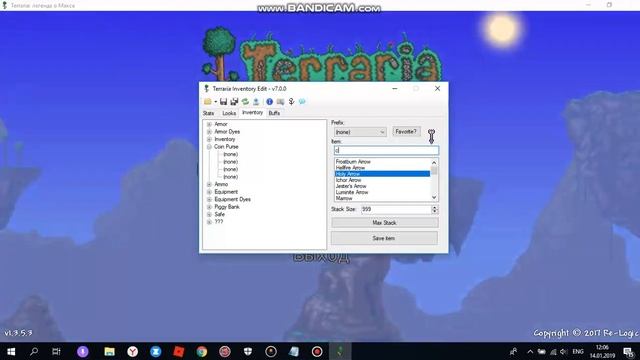Select Holy Arrow in the item list
The height and width of the screenshot is (360, 640).
coord(382,174)
